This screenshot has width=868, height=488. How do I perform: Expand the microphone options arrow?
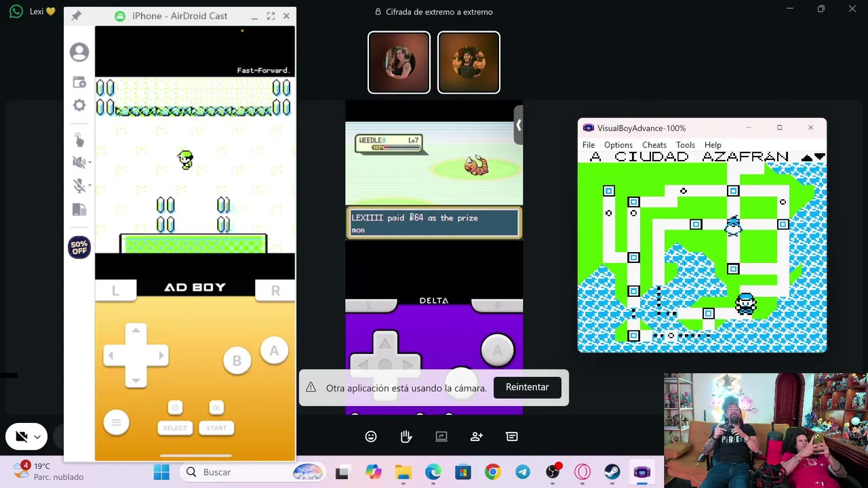(x=90, y=186)
